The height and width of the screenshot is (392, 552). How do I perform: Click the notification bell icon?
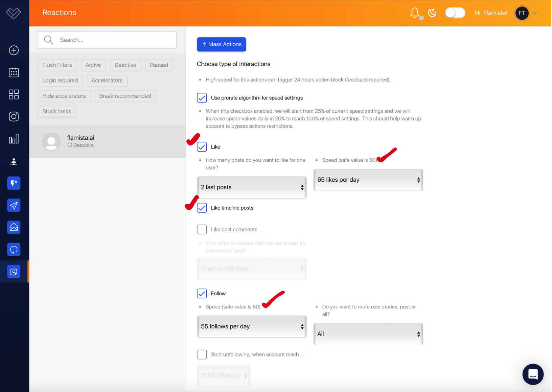pyautogui.click(x=414, y=13)
